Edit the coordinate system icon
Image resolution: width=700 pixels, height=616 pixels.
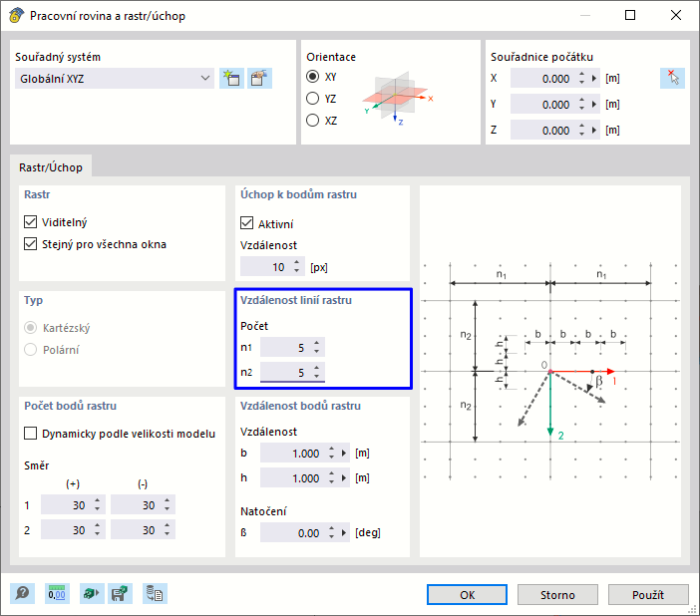pyautogui.click(x=259, y=79)
